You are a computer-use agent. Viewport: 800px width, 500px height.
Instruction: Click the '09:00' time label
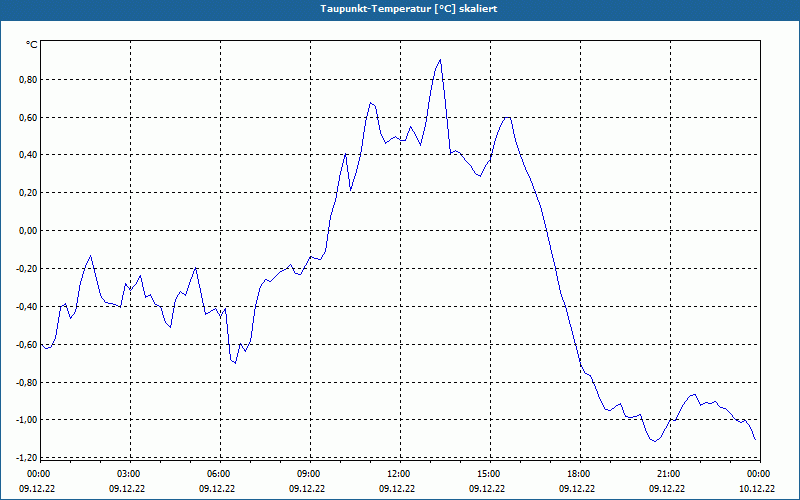tap(310, 474)
